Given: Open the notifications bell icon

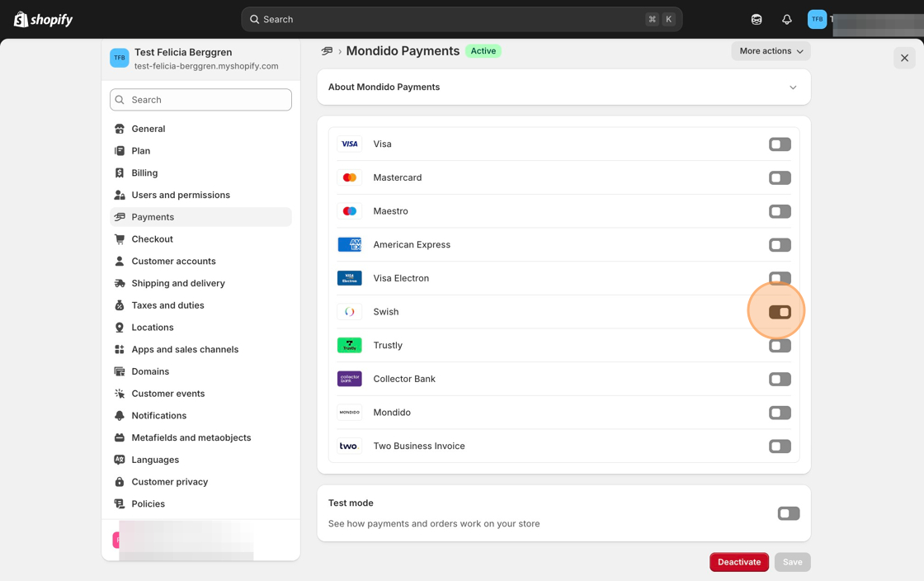Looking at the screenshot, I should click(x=787, y=20).
